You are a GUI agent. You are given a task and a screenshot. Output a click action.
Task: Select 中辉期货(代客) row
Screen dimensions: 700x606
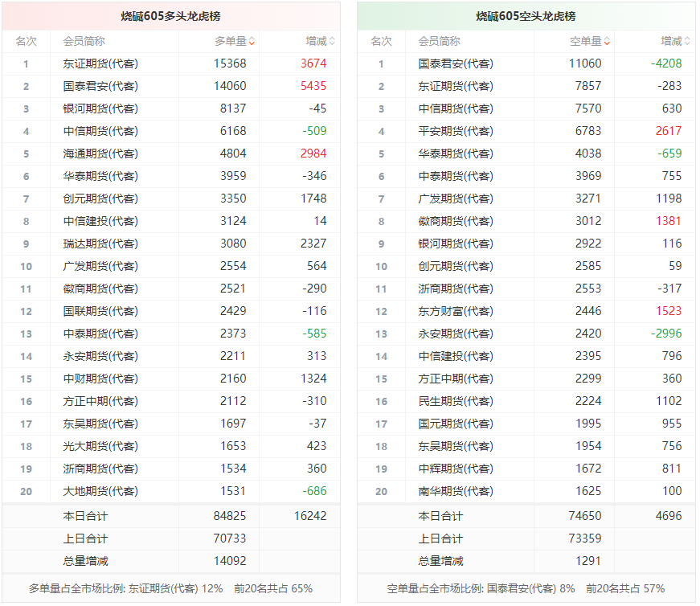tap(526, 469)
